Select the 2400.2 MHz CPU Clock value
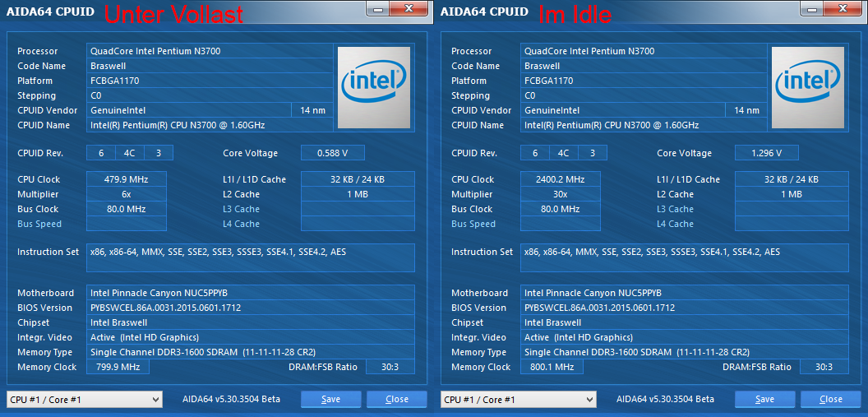The height and width of the screenshot is (417, 868). (x=561, y=179)
